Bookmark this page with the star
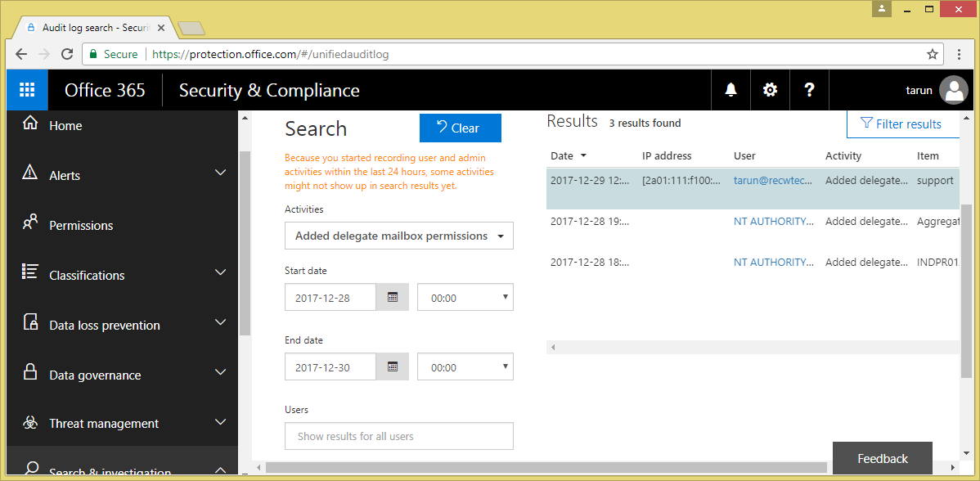Image resolution: width=980 pixels, height=481 pixels. 932,54
